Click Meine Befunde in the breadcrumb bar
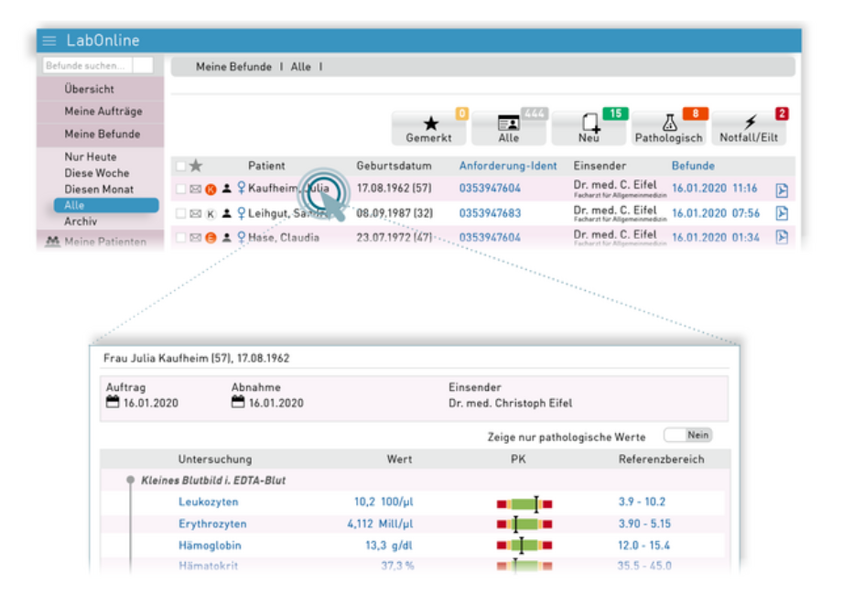 [x=234, y=67]
